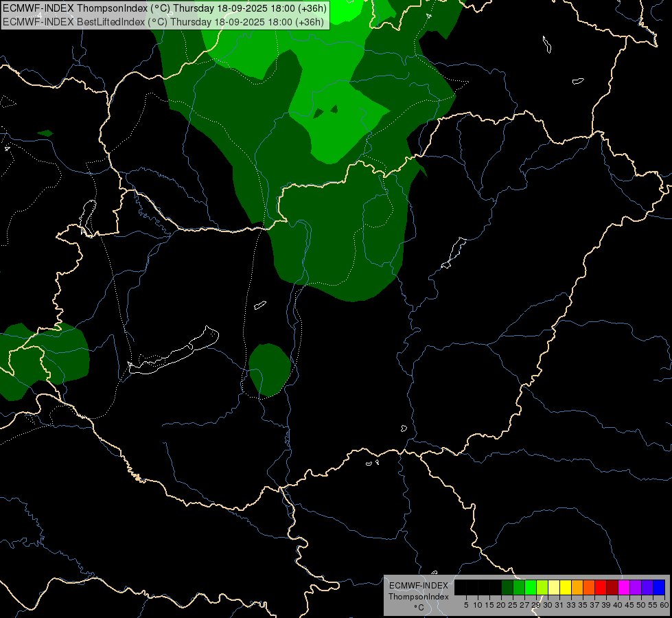
Task: Click the legend tick value 30
Action: (548, 605)
